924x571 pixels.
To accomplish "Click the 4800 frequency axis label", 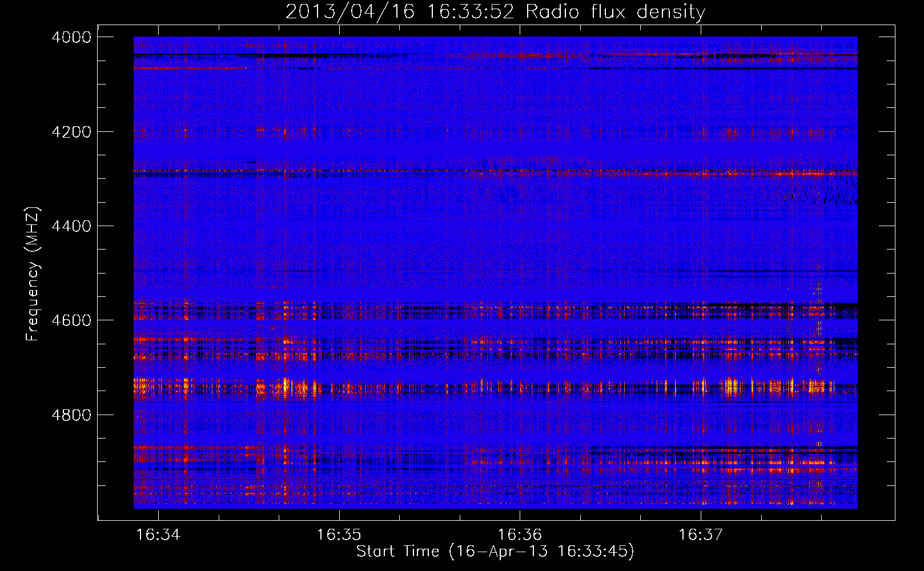I will (x=71, y=415).
